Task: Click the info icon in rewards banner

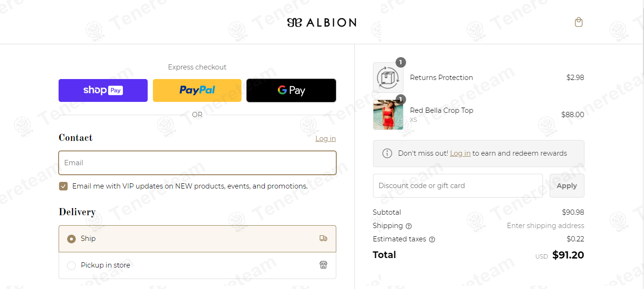Action: coord(387,153)
